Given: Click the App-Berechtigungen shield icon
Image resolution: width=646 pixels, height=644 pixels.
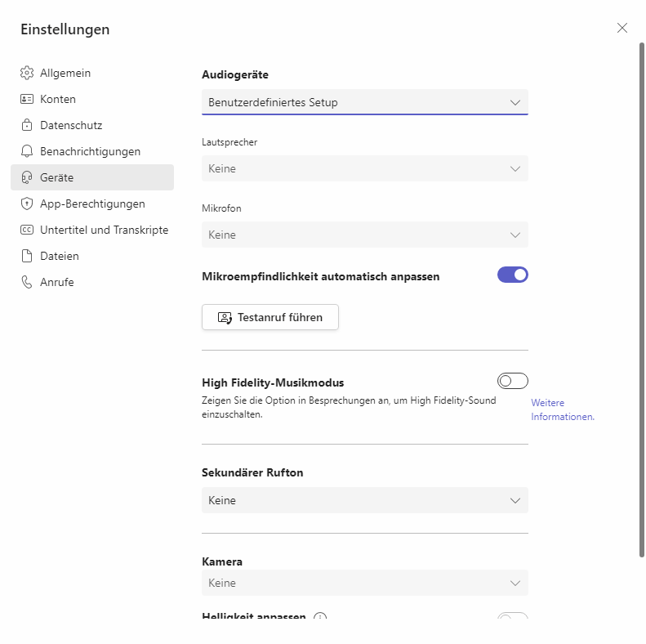Looking at the screenshot, I should 26,203.
